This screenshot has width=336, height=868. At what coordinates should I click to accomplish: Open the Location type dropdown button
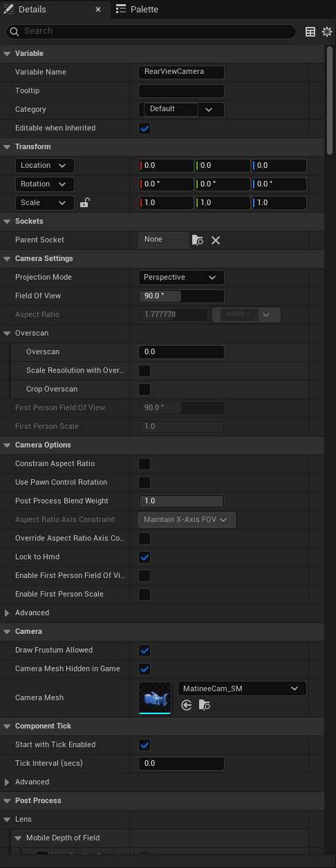44,166
